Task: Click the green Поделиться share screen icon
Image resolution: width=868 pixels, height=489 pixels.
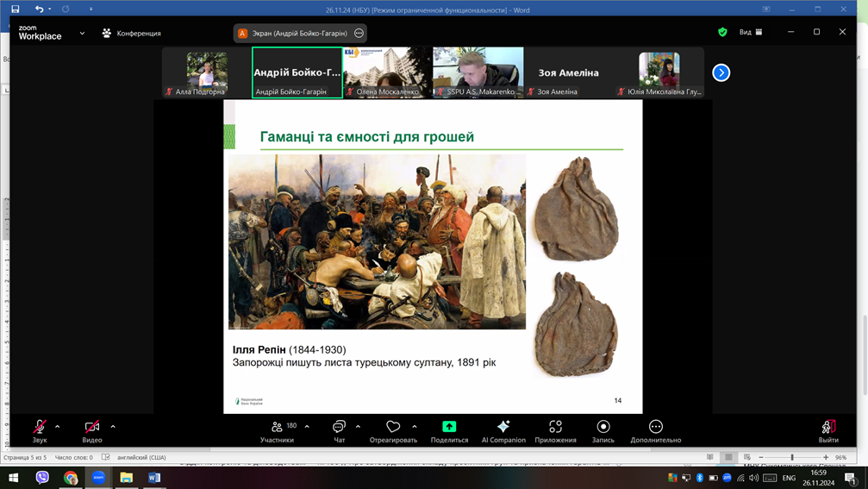Action: [449, 428]
